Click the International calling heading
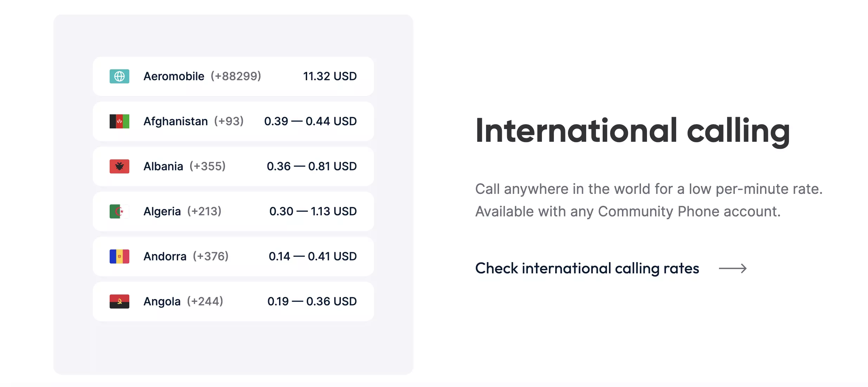 [633, 131]
